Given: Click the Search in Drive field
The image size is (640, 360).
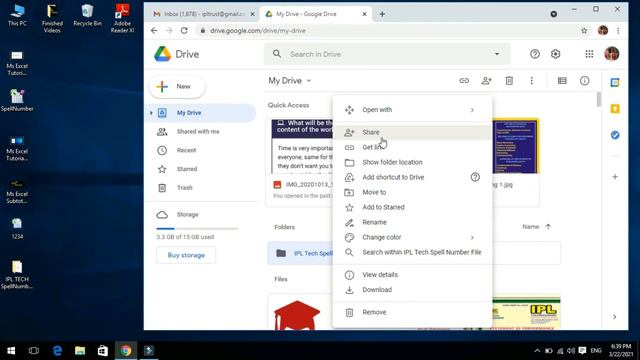Looking at the screenshot, I should click(387, 54).
